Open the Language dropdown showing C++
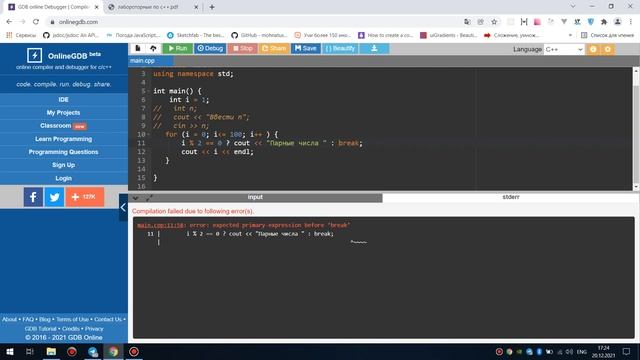The image size is (640, 360). coord(564,49)
